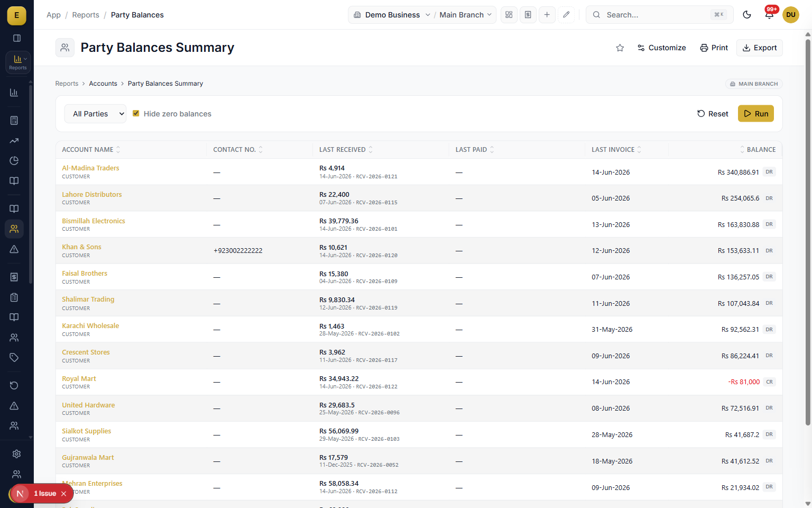Open Accounts in the lower breadcrumb trail

point(103,84)
